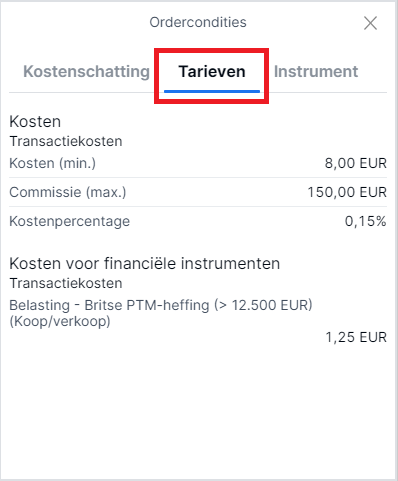Click the 0,15% percentage value
398x481 pixels.
(x=366, y=221)
